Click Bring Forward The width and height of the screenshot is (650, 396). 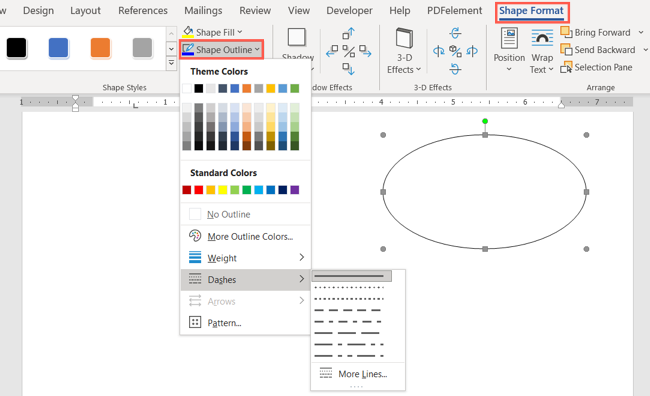click(595, 32)
